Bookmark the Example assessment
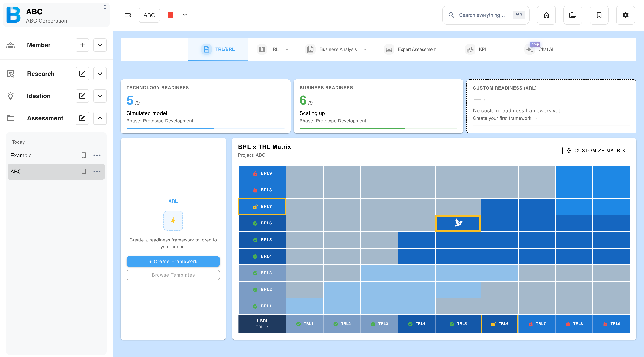The width and height of the screenshot is (644, 357). point(84,155)
